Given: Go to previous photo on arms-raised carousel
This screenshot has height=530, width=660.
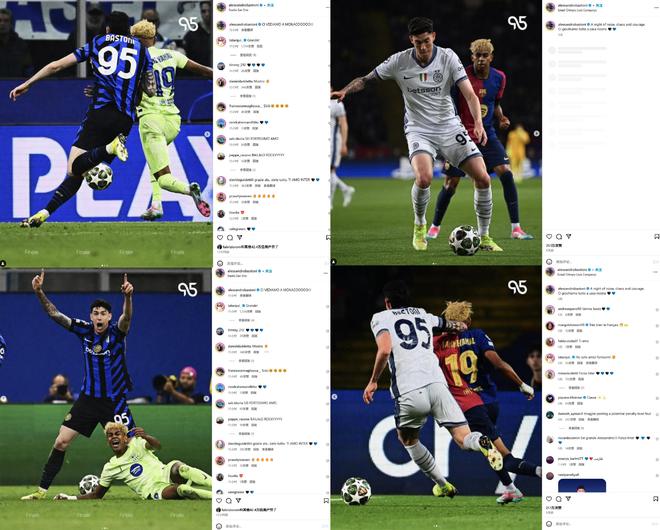Looking at the screenshot, I should click(x=3, y=398).
